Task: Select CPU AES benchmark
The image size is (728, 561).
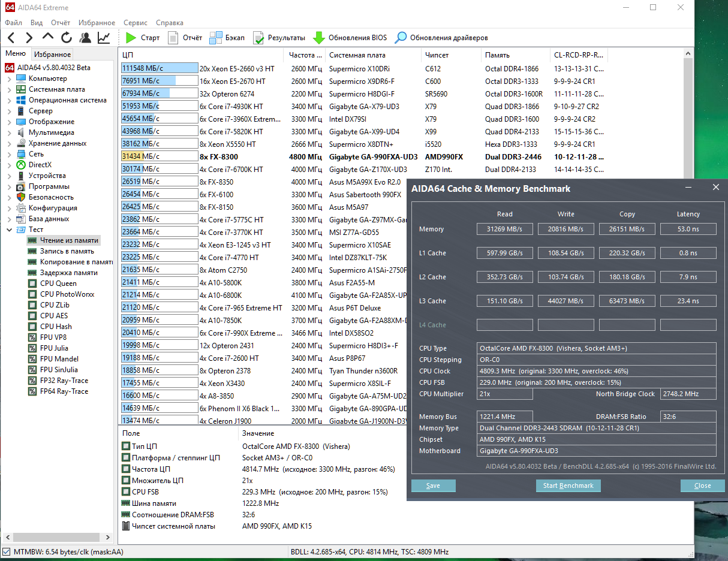Action: click(54, 316)
